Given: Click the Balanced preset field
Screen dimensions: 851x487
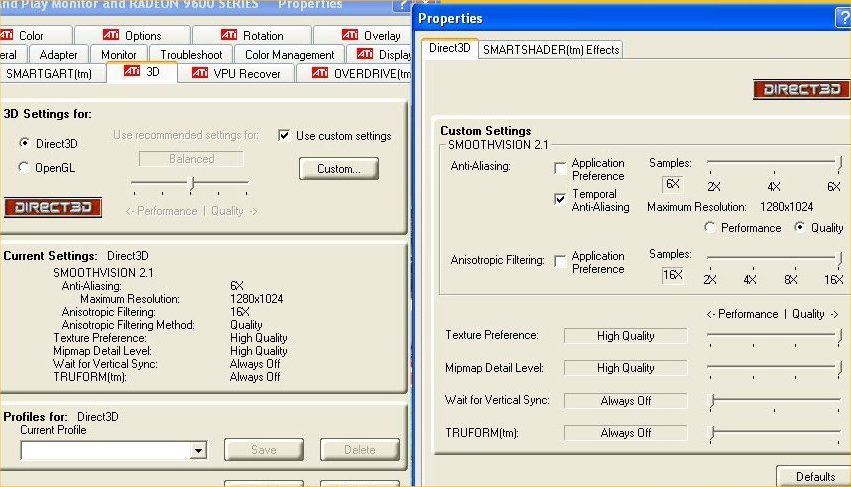Looking at the screenshot, I should (191, 159).
